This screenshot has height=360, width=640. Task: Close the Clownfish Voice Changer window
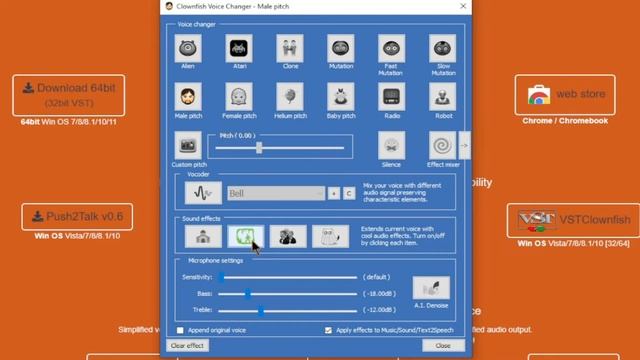point(463,6)
